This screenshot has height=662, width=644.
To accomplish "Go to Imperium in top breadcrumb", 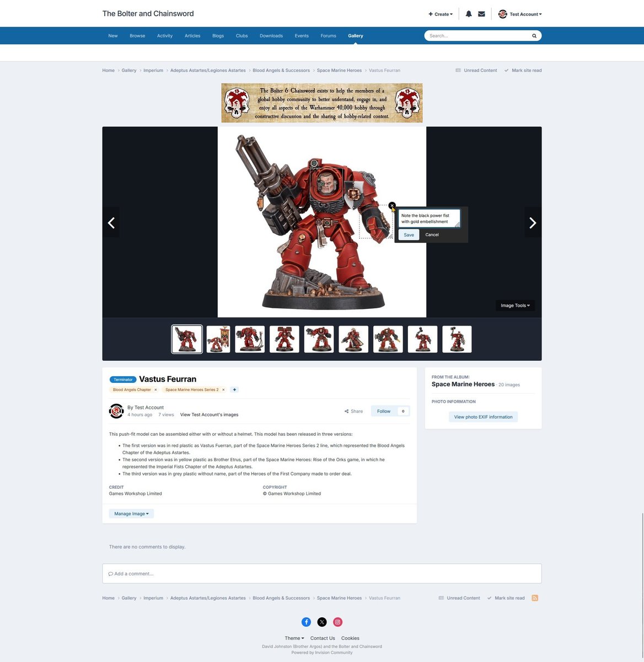I will pyautogui.click(x=153, y=71).
